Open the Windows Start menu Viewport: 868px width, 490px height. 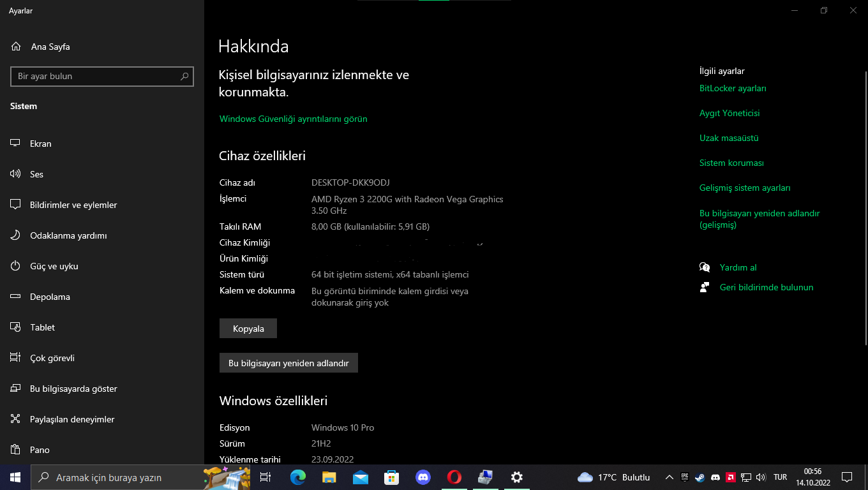pyautogui.click(x=15, y=477)
